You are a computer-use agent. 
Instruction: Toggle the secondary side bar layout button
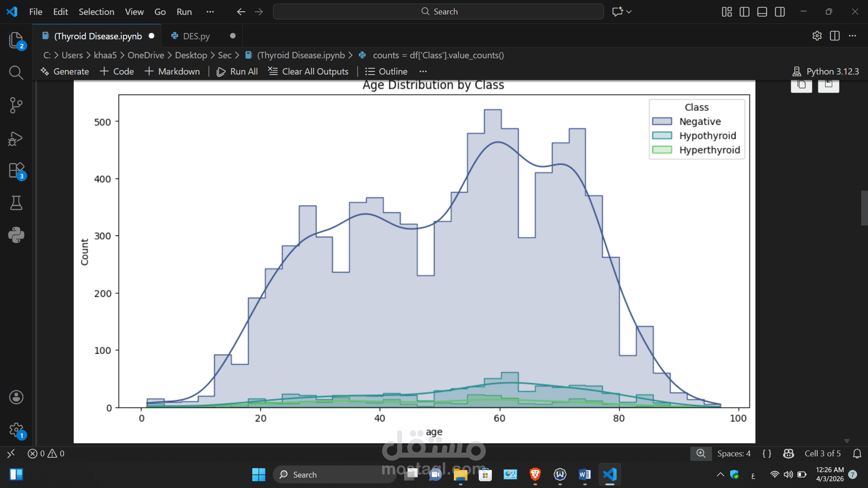[780, 12]
